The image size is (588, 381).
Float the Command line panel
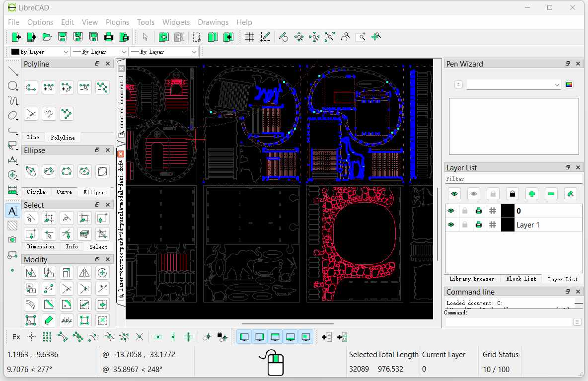point(567,292)
